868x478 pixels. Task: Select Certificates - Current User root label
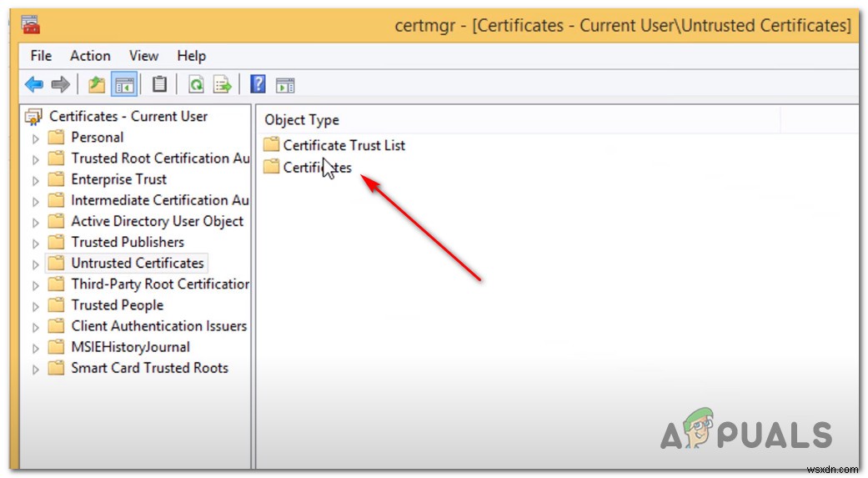coord(128,116)
